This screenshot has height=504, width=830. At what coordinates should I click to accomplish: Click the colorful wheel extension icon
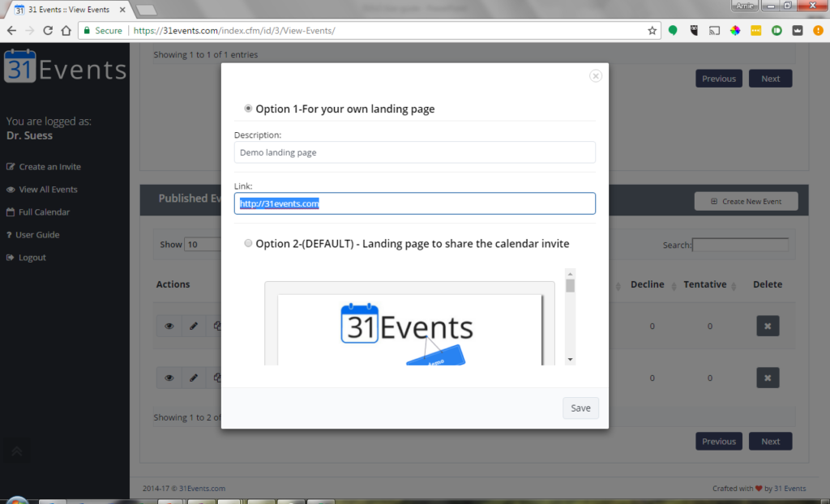(x=735, y=31)
